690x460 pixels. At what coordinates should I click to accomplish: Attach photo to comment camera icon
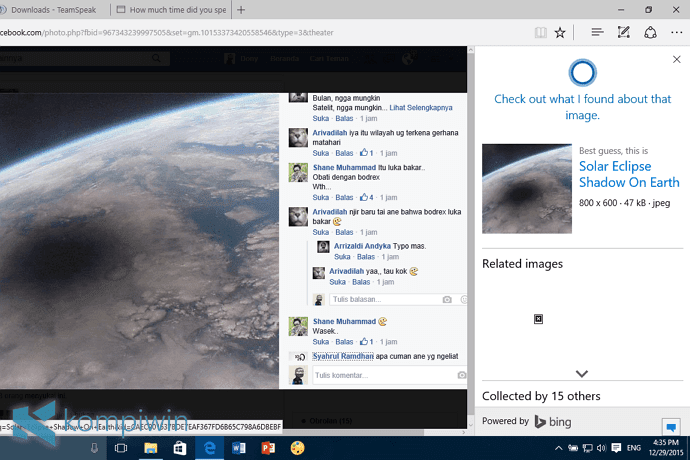point(462,375)
